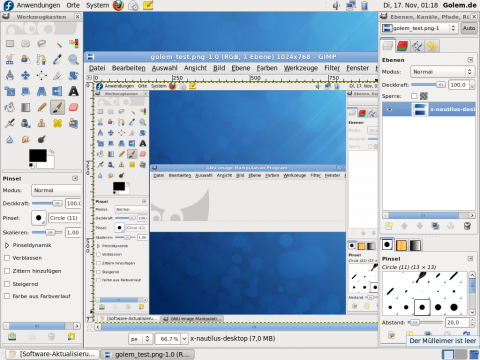Select the Bucket Fill tool
The width and height of the screenshot is (480, 360).
(10, 107)
